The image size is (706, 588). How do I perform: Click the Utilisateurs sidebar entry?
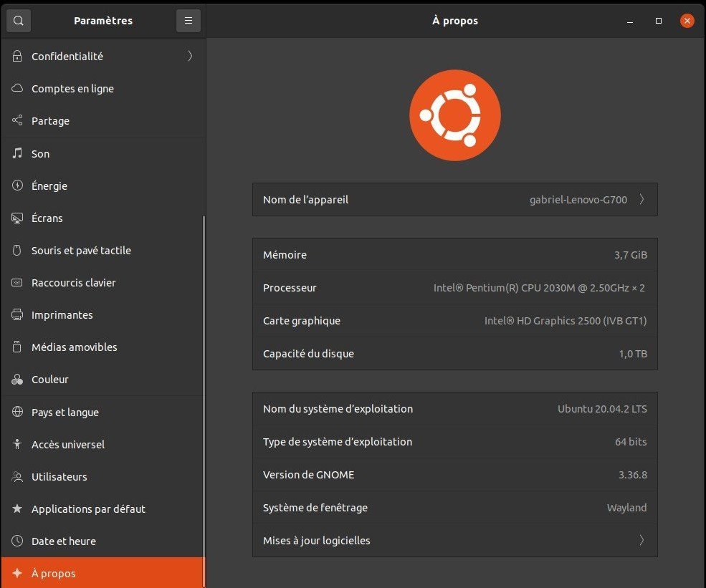(x=59, y=476)
